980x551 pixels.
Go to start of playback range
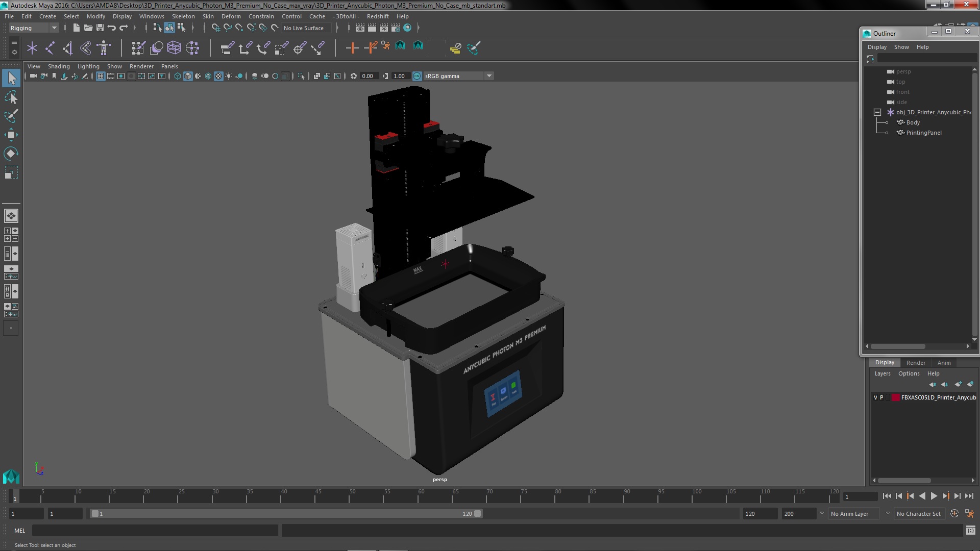(x=887, y=496)
